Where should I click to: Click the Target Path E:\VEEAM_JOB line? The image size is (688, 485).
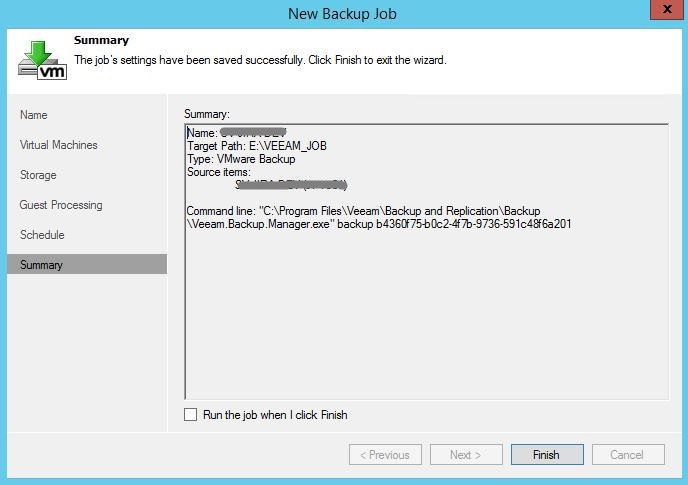257,146
